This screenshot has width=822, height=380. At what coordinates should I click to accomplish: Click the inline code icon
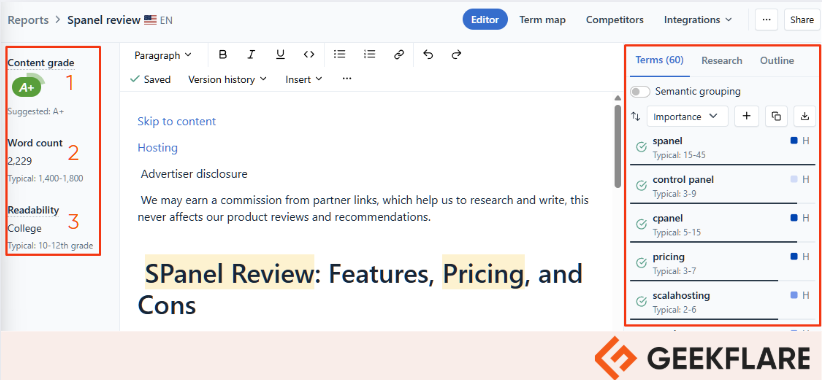309,55
